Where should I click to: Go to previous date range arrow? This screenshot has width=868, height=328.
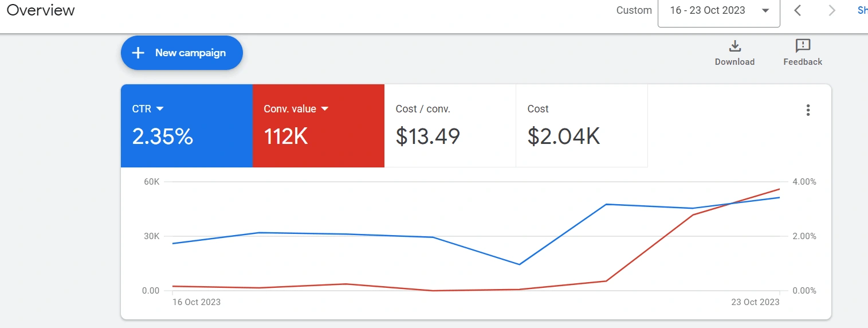point(798,10)
